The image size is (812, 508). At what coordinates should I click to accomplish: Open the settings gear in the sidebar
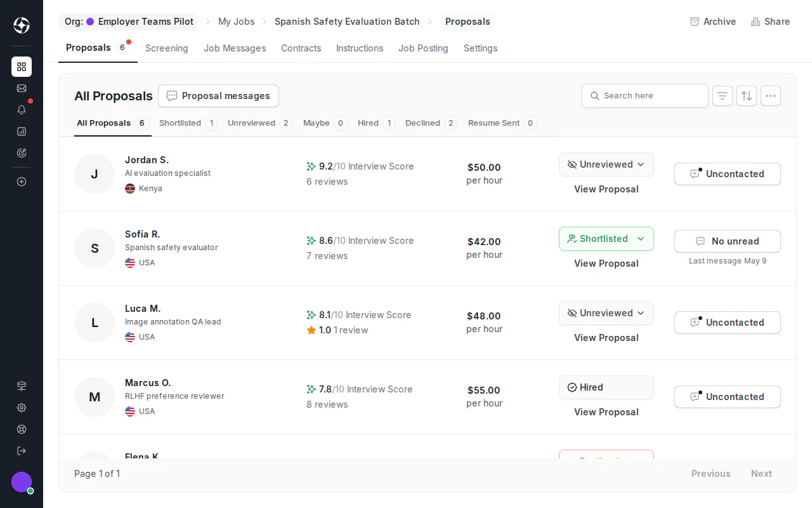click(x=22, y=408)
